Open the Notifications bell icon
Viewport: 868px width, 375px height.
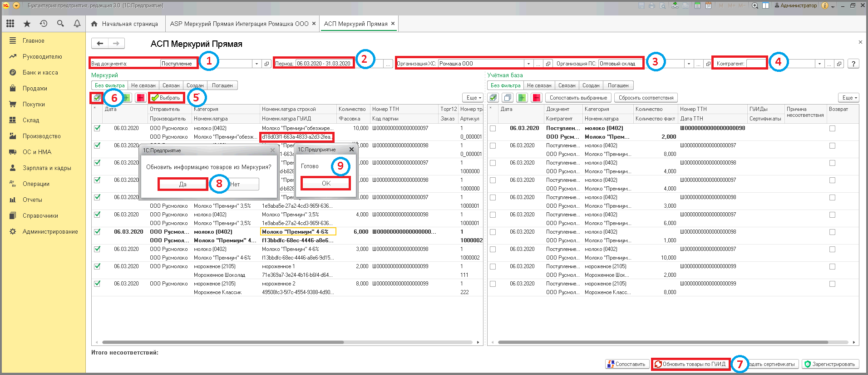click(77, 24)
